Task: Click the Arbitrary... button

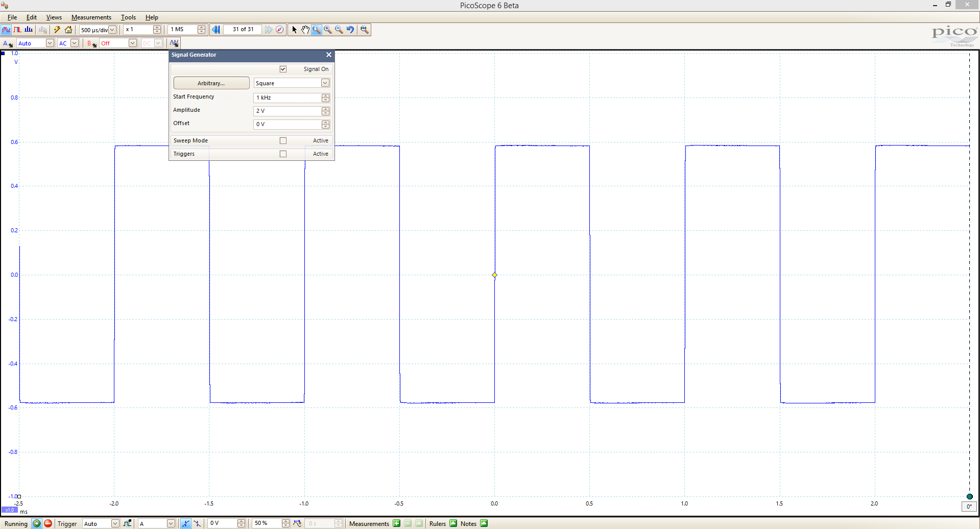Action: click(x=211, y=83)
